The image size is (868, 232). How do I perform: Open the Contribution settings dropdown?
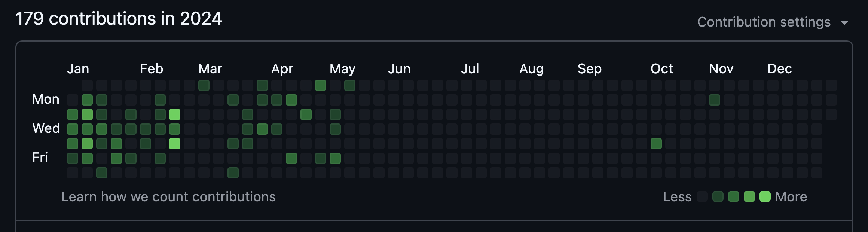tap(764, 22)
